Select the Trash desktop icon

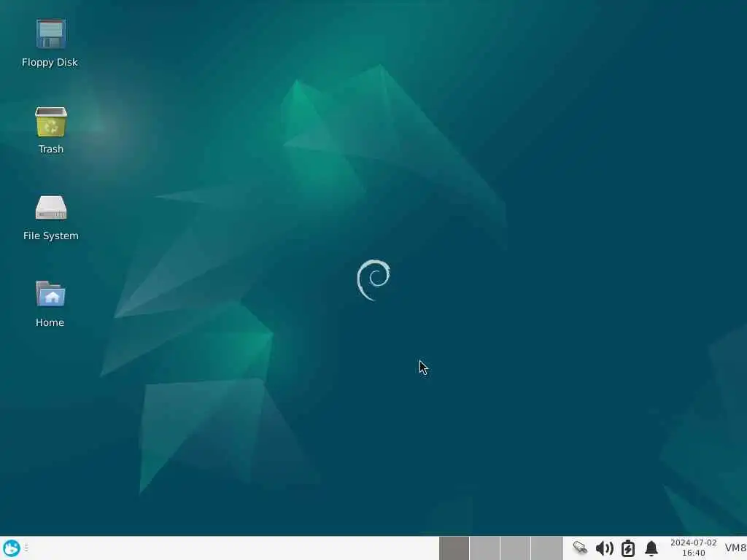tap(50, 122)
